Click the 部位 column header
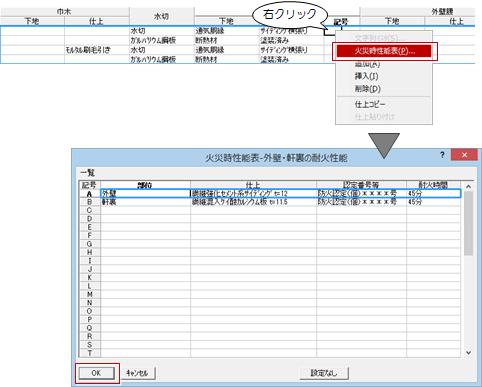This screenshot has width=482, height=387. pos(145,185)
